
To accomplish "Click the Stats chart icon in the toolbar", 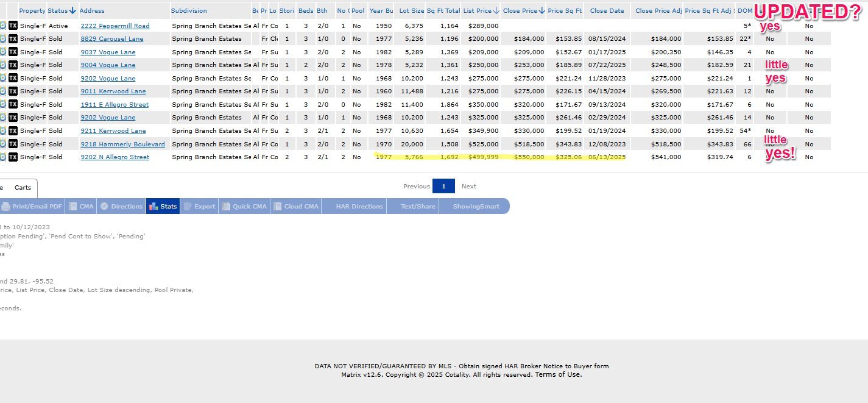I will point(153,207).
